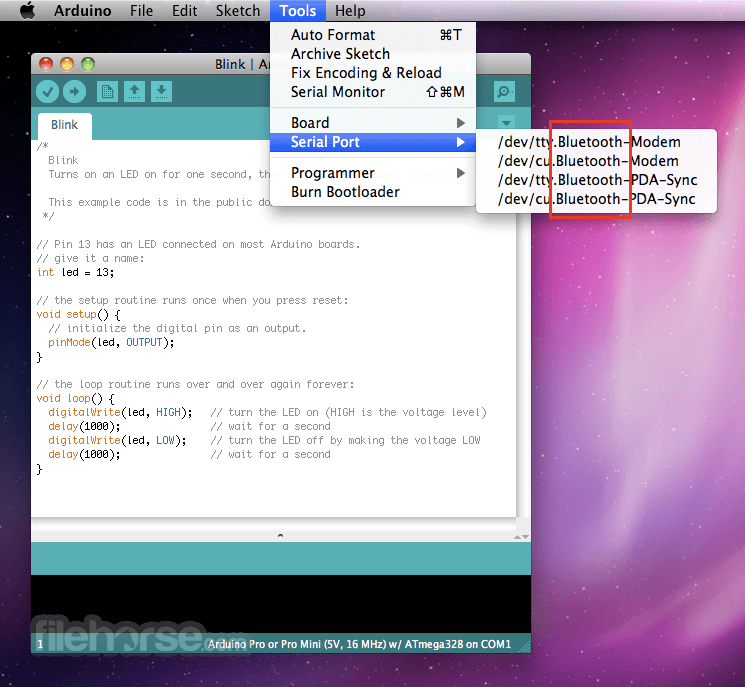Select /dev/cu.Bluetooth-Modem port
745x687 pixels.
[x=596, y=161]
